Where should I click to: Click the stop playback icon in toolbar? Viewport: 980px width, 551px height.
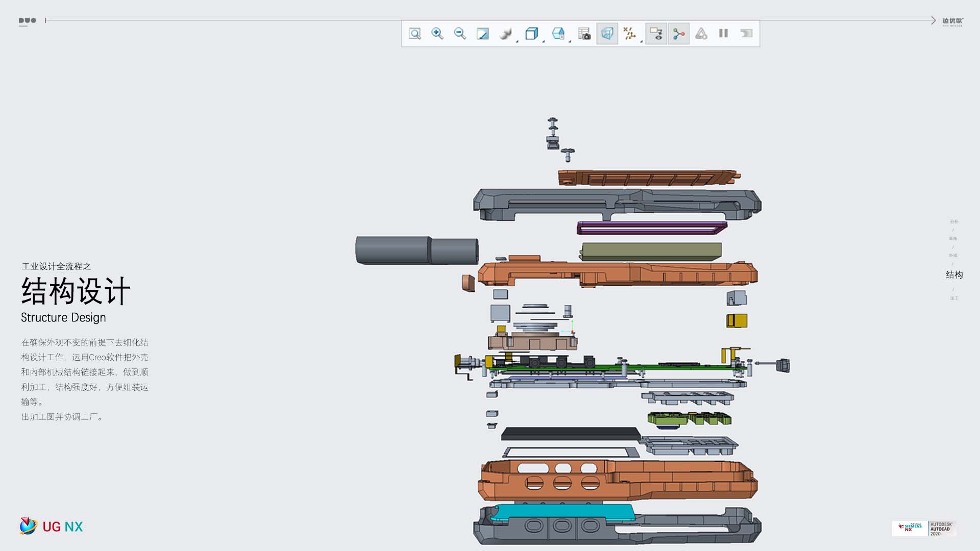[x=746, y=34]
